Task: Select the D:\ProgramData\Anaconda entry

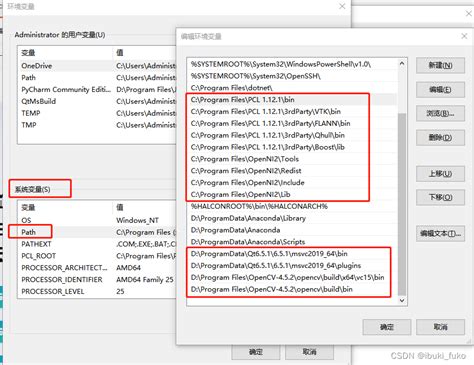Action: (292, 230)
